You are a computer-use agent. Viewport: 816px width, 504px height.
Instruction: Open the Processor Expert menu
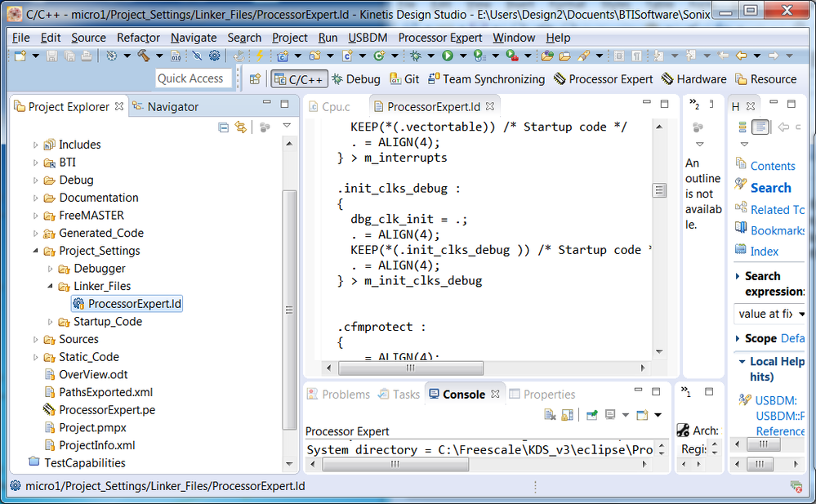440,38
